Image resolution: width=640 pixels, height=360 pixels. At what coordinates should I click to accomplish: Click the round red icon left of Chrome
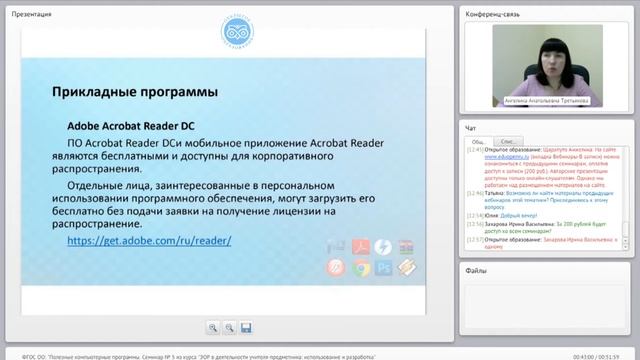coord(336,268)
